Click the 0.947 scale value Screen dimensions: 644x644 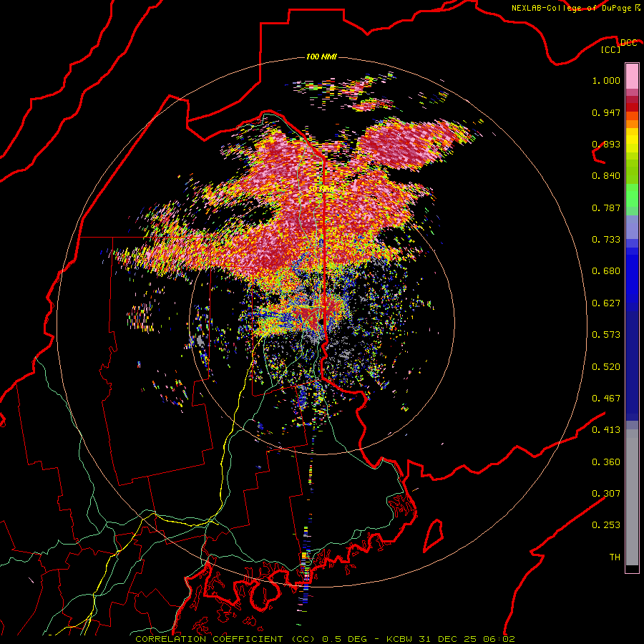[606, 112]
